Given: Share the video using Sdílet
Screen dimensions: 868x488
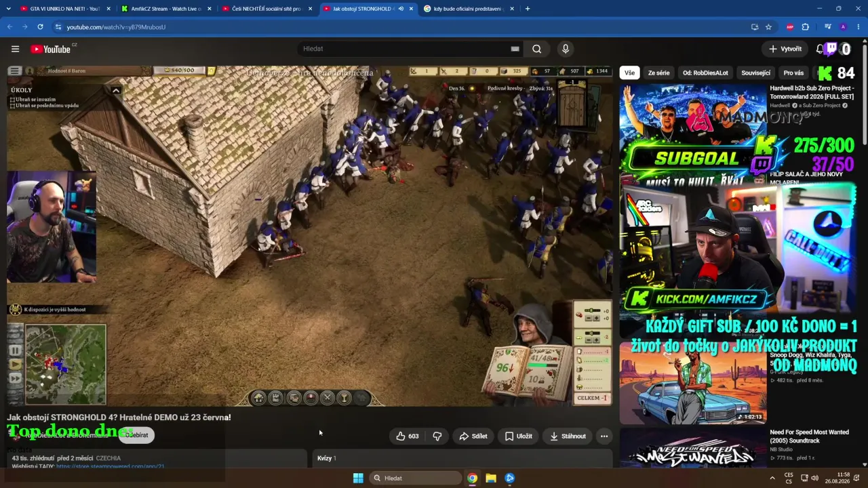Looking at the screenshot, I should [x=473, y=436].
